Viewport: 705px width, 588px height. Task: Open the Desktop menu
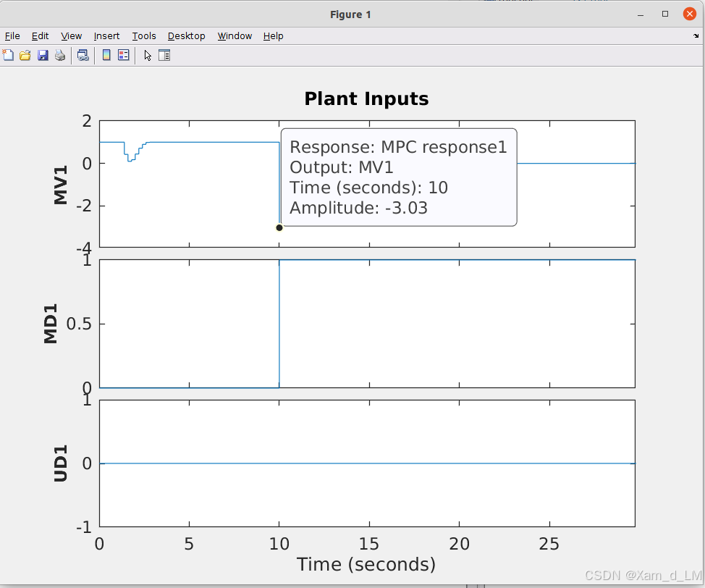click(186, 35)
